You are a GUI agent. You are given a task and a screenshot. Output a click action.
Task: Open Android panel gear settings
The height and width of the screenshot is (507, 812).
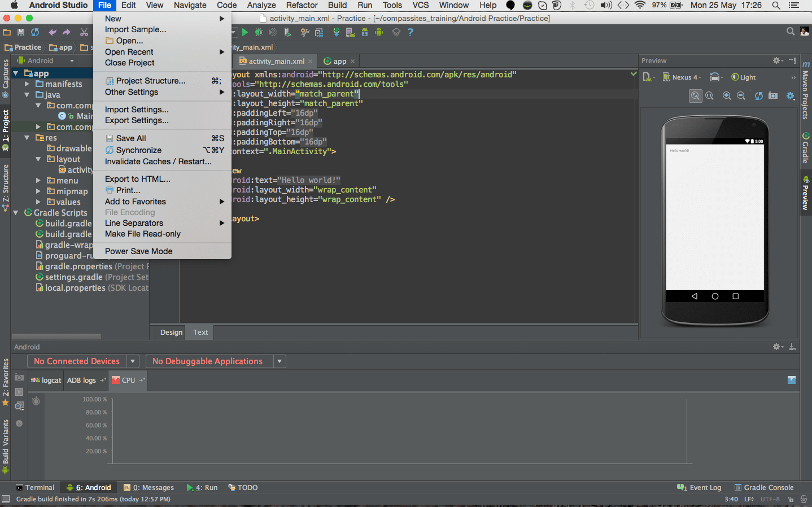coord(778,347)
